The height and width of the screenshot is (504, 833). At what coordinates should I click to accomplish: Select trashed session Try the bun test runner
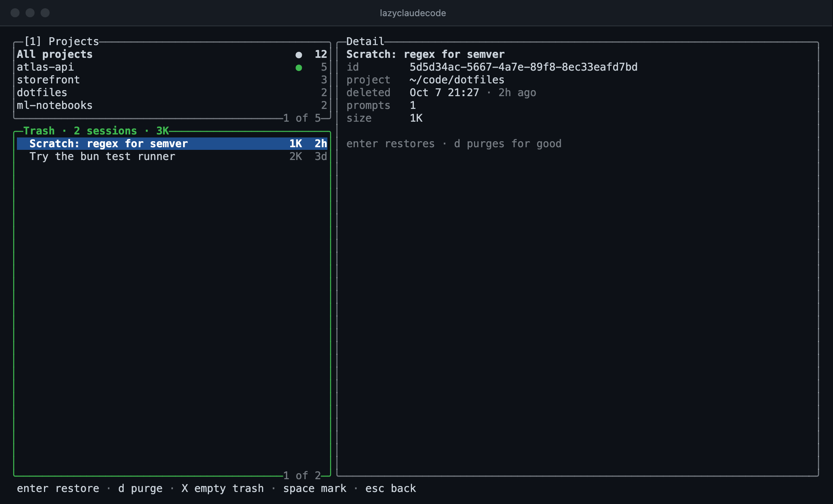(172, 157)
